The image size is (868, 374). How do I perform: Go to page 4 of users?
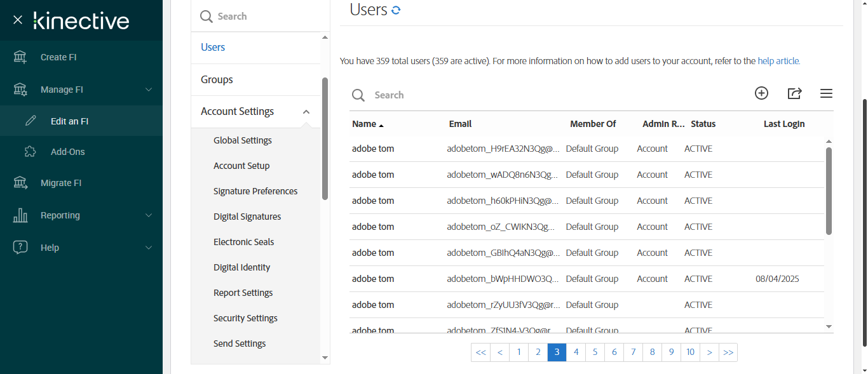tap(576, 352)
